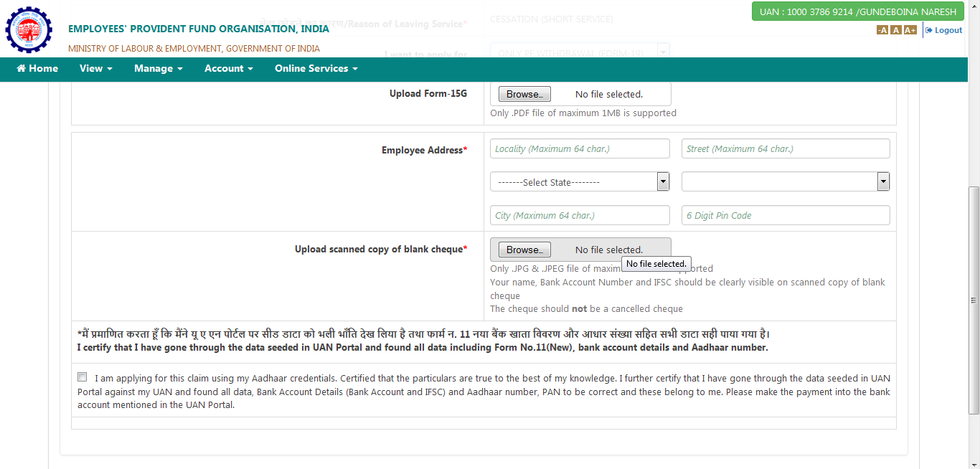Open the Online Services menu
This screenshot has width=980, height=469.
[x=316, y=69]
